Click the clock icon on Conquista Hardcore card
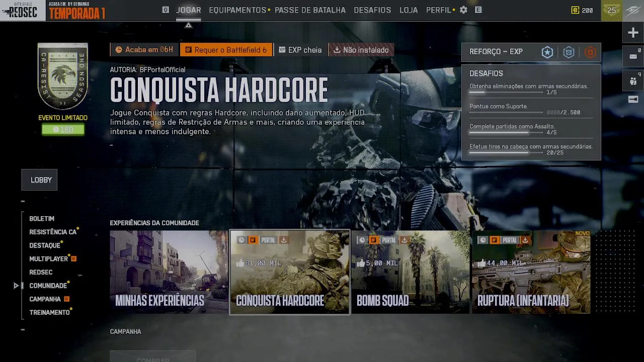The width and height of the screenshot is (644, 362). pos(242,240)
